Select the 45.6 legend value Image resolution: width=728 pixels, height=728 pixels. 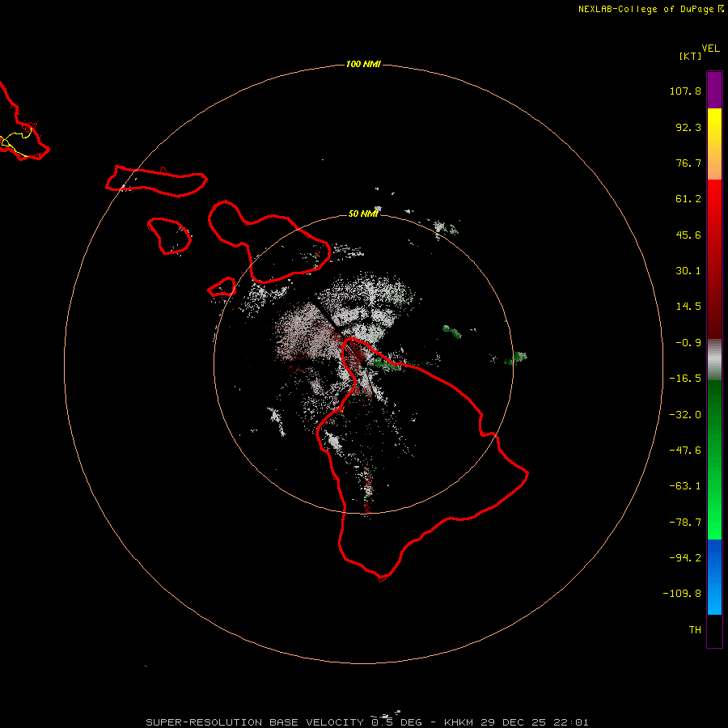tap(688, 235)
